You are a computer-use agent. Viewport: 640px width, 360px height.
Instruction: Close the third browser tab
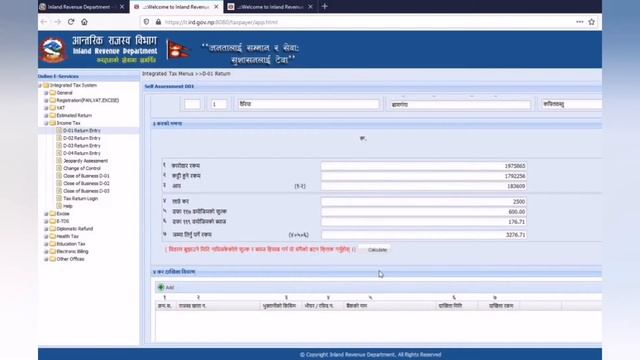click(x=311, y=7)
